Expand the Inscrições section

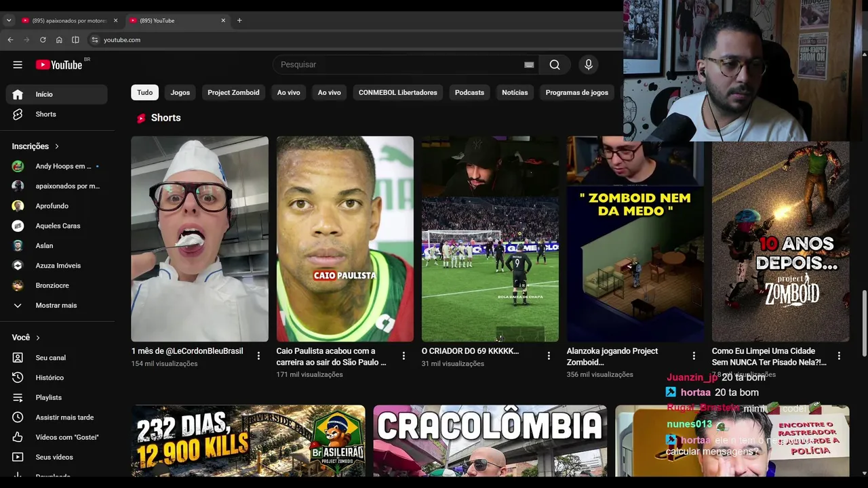click(35, 146)
